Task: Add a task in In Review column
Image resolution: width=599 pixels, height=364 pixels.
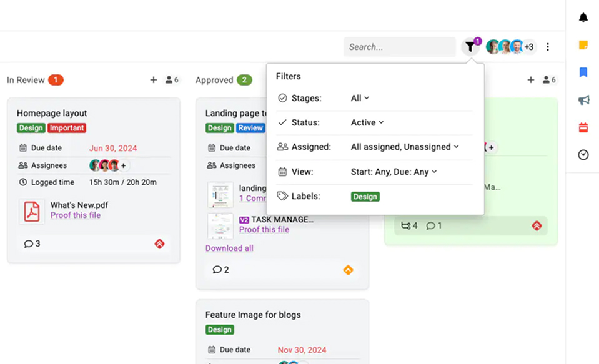Action: (154, 80)
